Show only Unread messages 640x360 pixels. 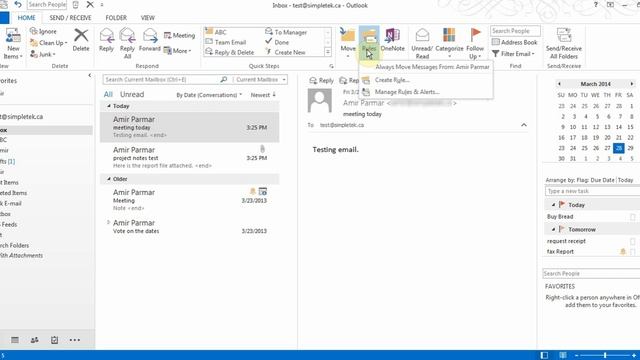pos(132,94)
